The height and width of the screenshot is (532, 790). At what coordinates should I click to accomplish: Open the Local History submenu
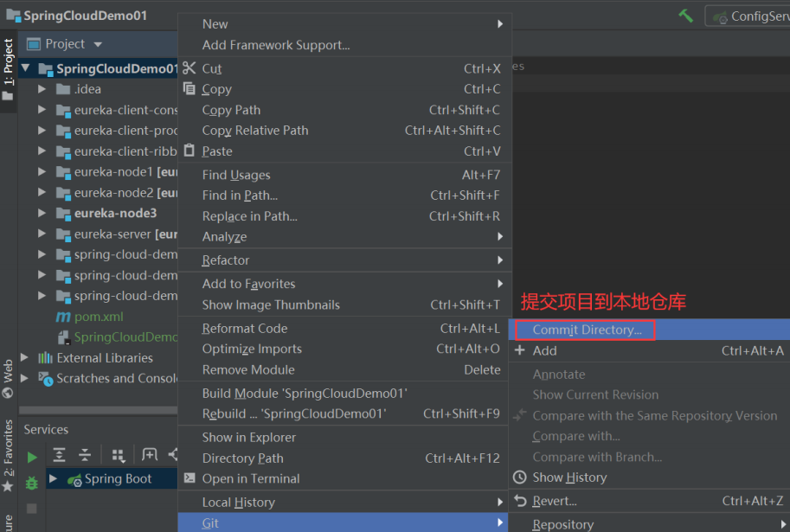344,503
